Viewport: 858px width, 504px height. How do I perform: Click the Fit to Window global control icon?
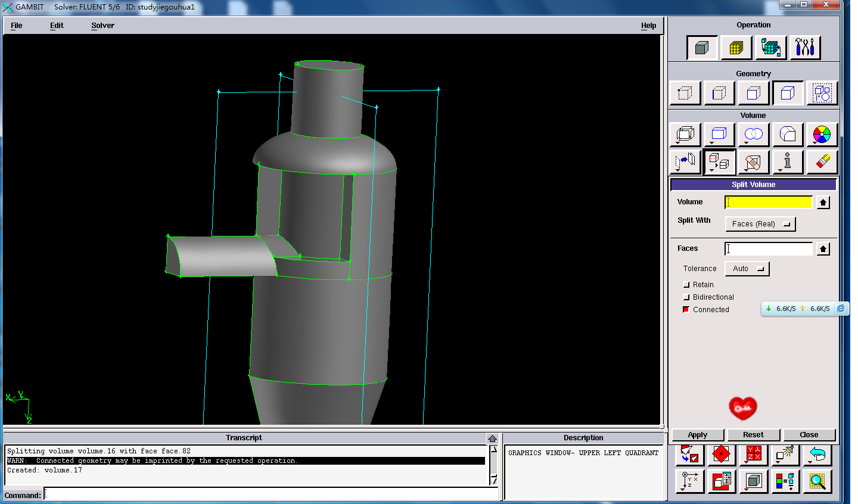tap(689, 455)
